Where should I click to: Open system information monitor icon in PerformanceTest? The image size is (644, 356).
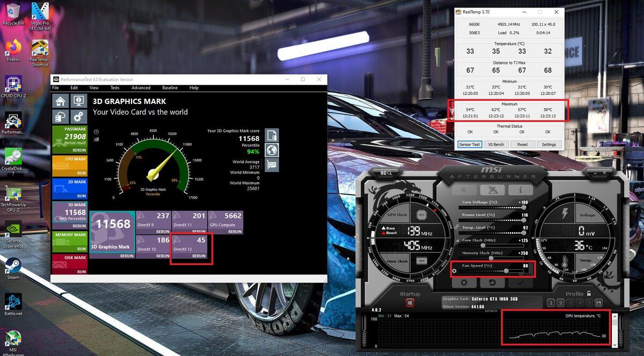(78, 101)
